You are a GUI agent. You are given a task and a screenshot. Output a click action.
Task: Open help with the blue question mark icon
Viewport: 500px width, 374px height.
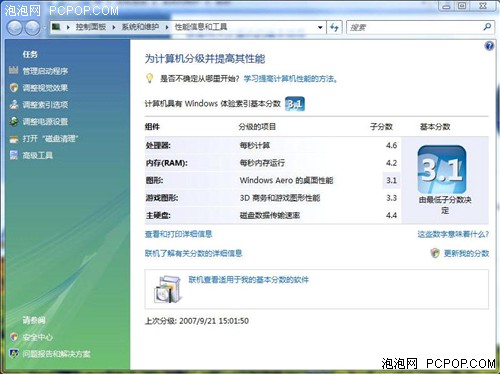point(489,46)
